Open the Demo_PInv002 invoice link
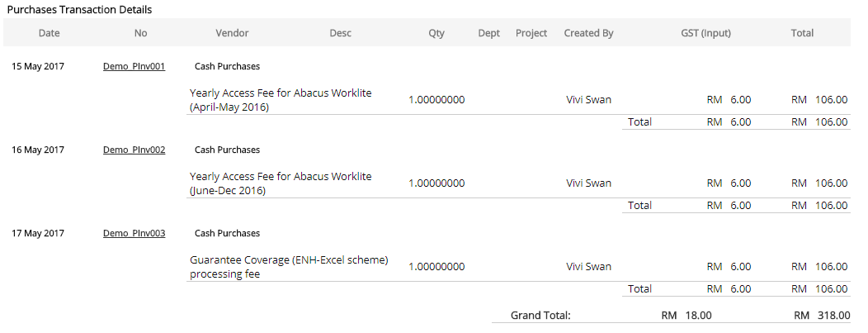This screenshot has height=333, width=868. click(134, 150)
